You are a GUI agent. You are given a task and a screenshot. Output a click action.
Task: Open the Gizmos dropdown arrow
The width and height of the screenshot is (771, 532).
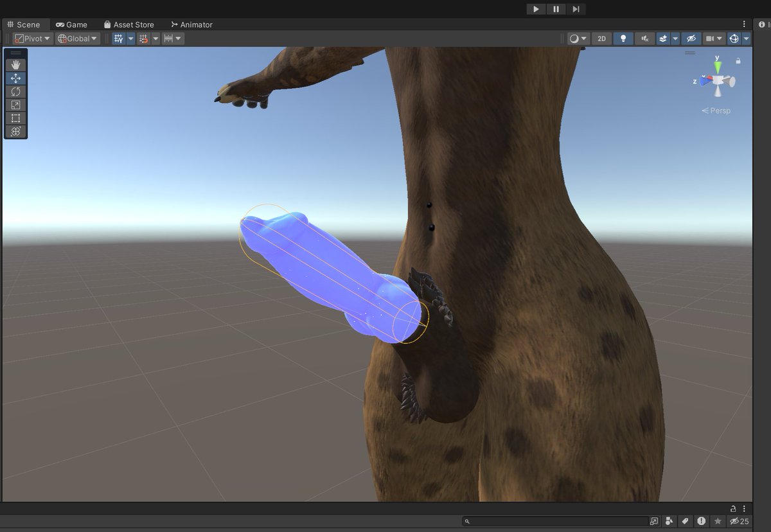click(747, 39)
